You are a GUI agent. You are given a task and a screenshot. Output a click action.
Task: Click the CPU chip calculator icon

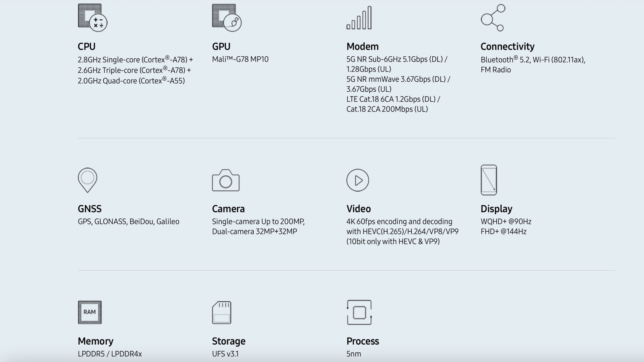(92, 18)
